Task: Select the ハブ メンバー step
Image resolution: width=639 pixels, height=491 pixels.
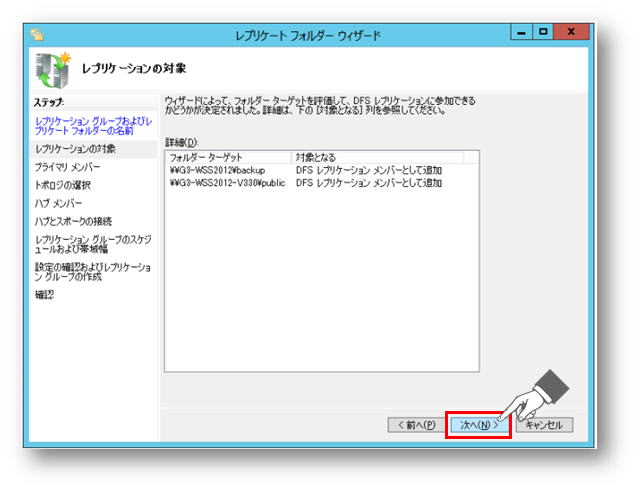Action: [x=58, y=203]
